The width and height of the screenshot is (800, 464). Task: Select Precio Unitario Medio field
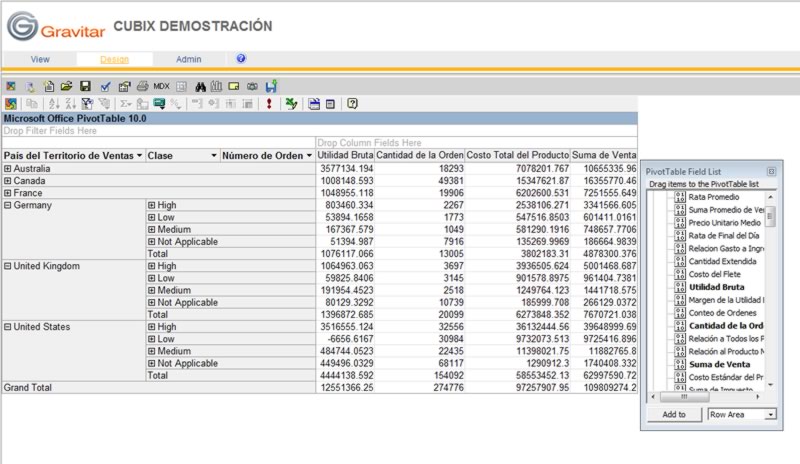pyautogui.click(x=724, y=223)
